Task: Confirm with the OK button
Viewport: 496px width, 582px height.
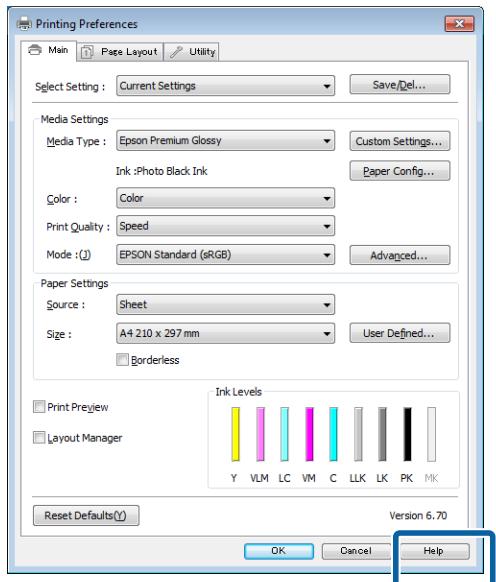Action: [278, 551]
